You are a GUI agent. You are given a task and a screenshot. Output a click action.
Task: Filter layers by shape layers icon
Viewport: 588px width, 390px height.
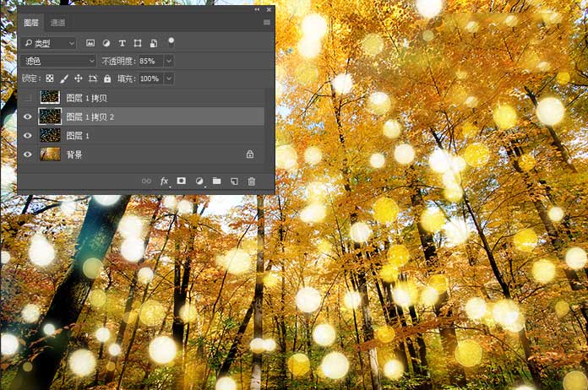pyautogui.click(x=138, y=43)
